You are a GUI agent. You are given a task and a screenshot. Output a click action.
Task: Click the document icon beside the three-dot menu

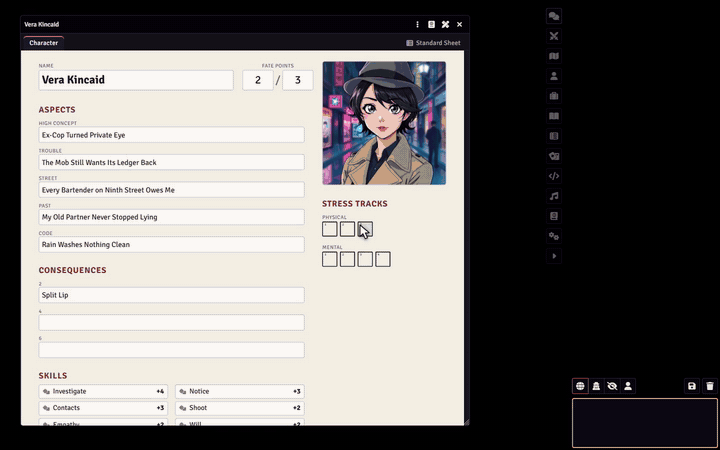431,24
